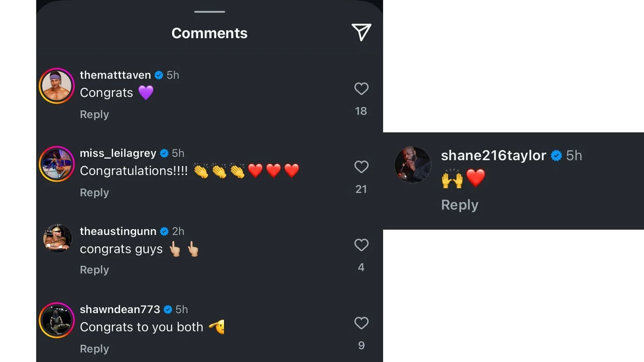Open shane216taylor username link
Screen dimensions: 644x362
pos(493,156)
